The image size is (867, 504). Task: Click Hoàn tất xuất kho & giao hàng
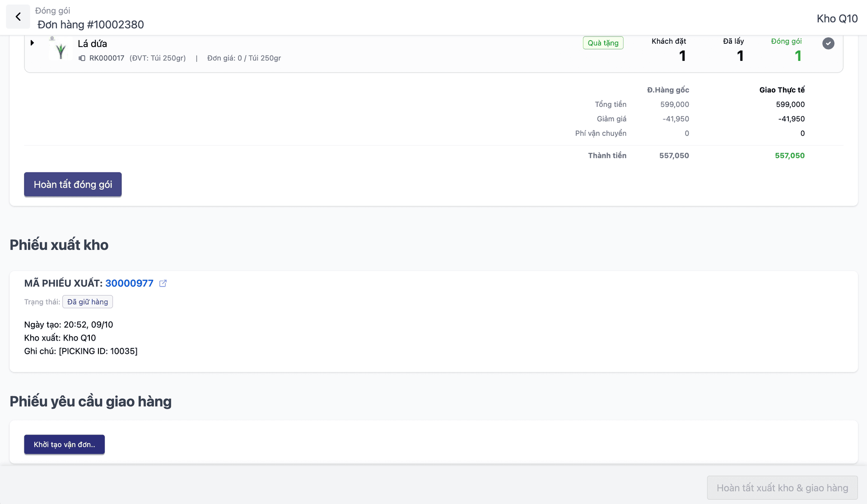[782, 488]
